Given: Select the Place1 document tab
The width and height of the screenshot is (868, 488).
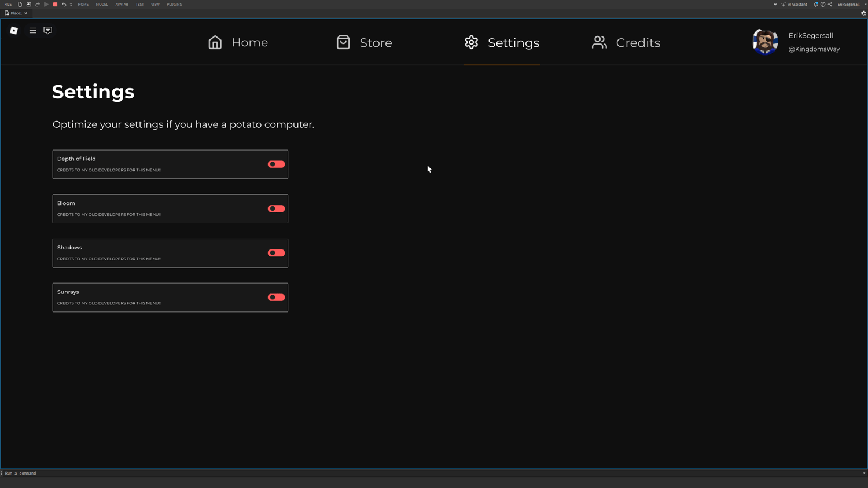Looking at the screenshot, I should (16, 13).
